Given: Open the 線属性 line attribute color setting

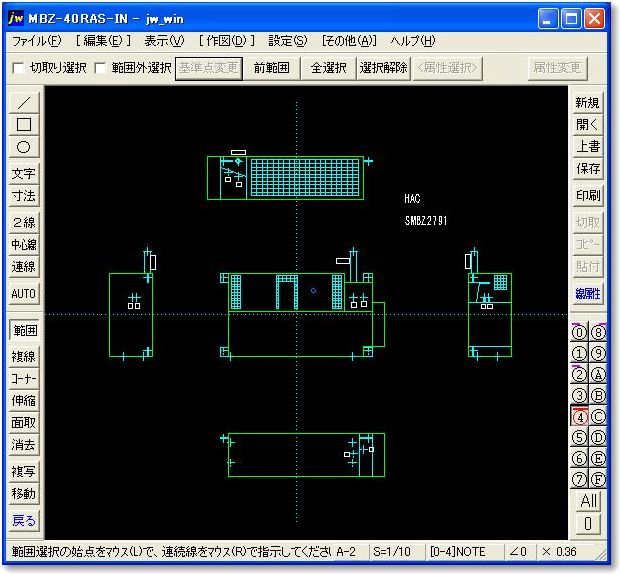Looking at the screenshot, I should [588, 293].
